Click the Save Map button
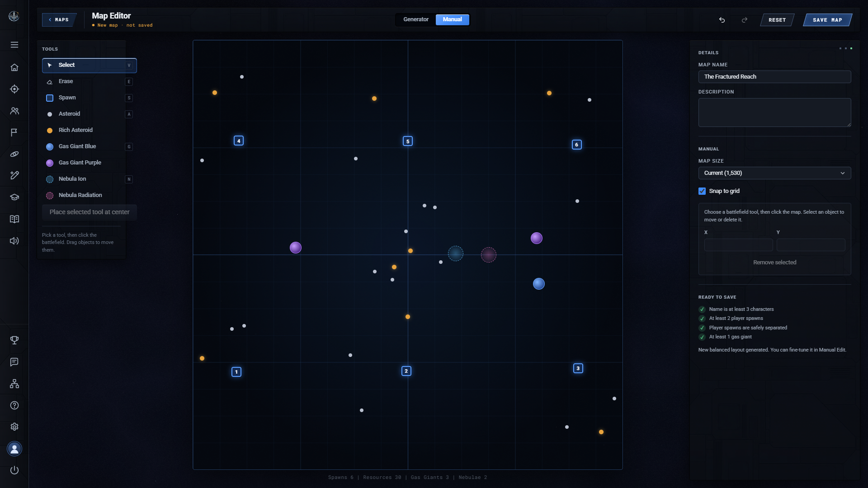Screen dimensions: 868x488 point(827,20)
